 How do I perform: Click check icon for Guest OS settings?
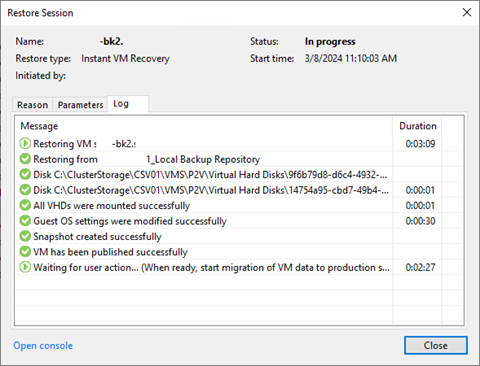coord(25,221)
